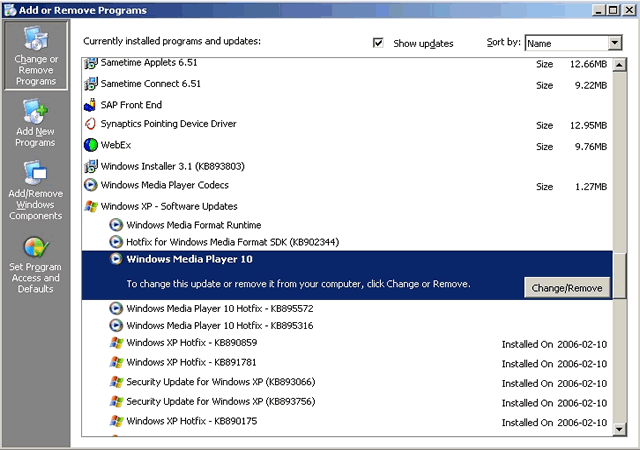Uncheck the Show updates checkbox
Image resolution: width=640 pixels, height=450 pixels.
pyautogui.click(x=378, y=42)
